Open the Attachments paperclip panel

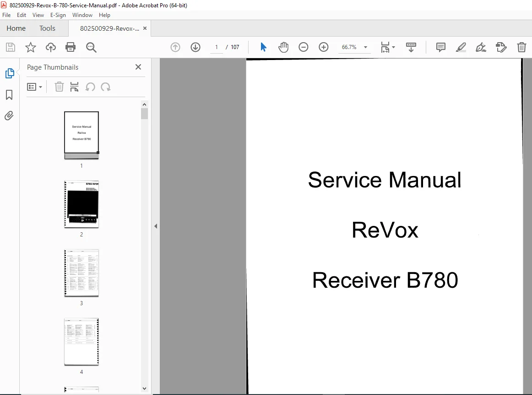coord(9,116)
